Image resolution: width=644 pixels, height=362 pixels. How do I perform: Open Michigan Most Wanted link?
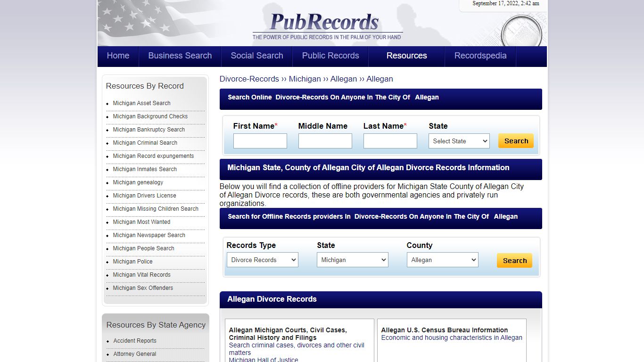pos(141,222)
